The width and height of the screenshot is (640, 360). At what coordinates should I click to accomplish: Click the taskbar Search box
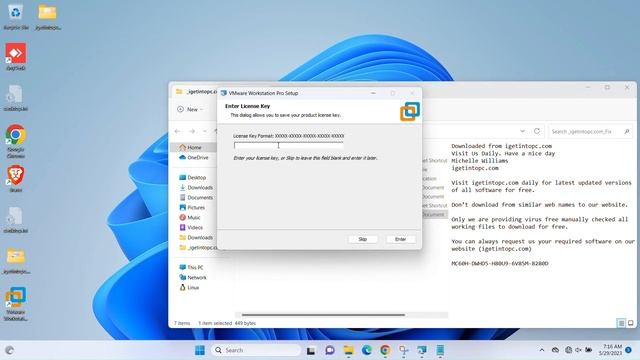pyautogui.click(x=256, y=350)
